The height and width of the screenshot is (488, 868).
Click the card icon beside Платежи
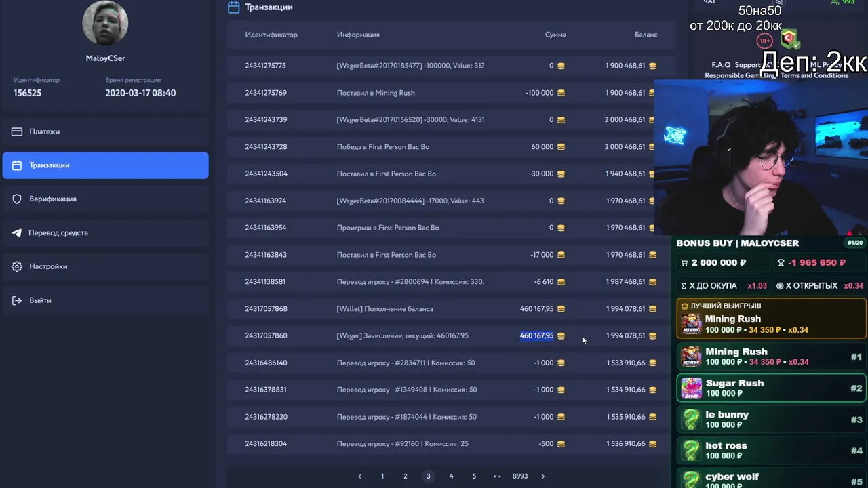17,131
